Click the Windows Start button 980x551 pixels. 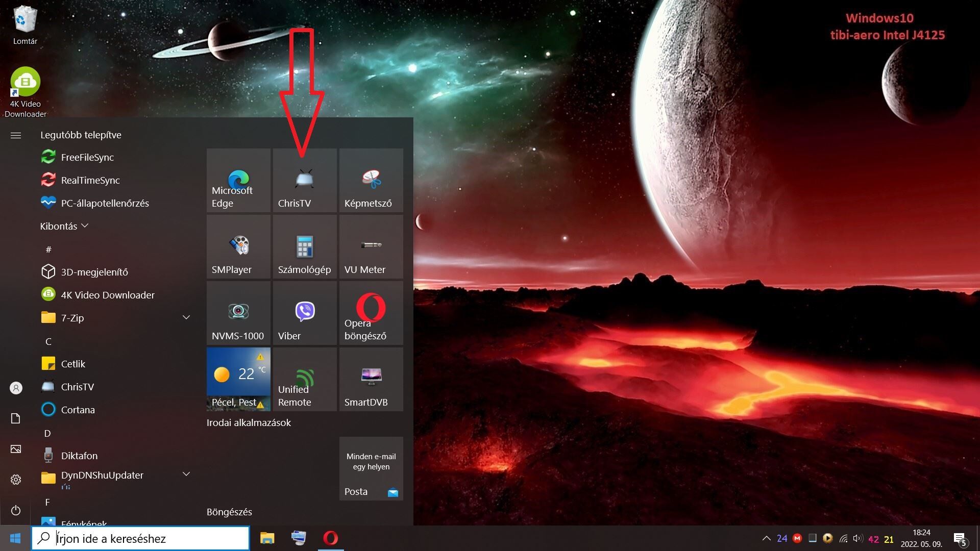pyautogui.click(x=15, y=538)
